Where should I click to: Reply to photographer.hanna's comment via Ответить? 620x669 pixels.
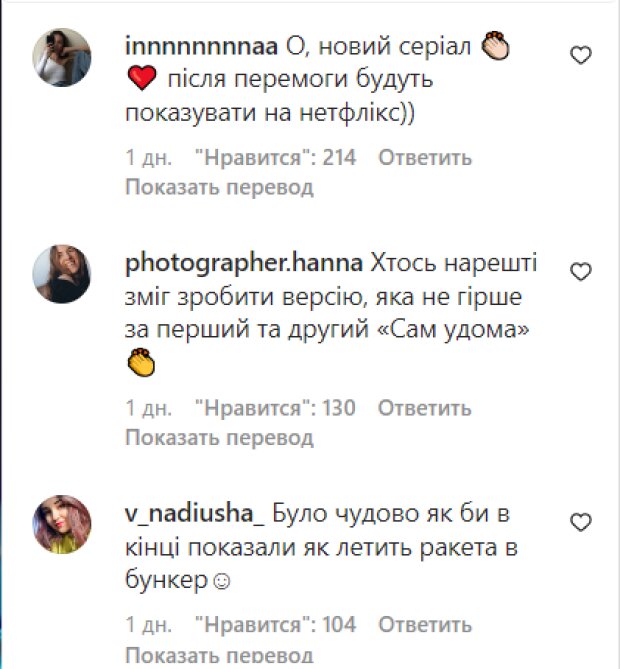tap(425, 408)
